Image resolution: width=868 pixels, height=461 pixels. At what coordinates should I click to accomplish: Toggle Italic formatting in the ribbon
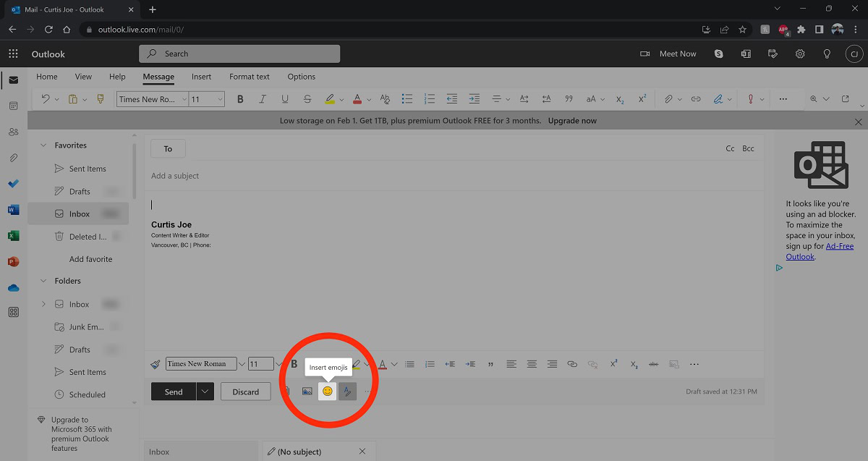[x=263, y=99]
